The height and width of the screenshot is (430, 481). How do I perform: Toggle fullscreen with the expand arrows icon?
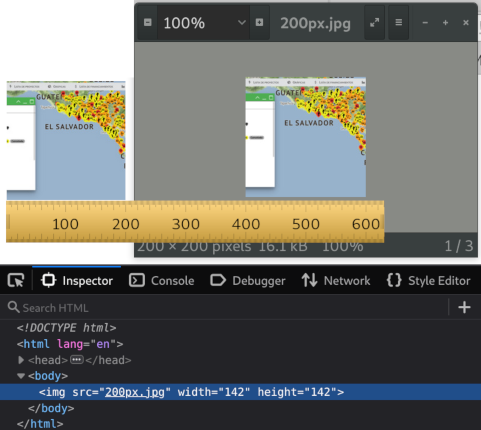[x=374, y=23]
